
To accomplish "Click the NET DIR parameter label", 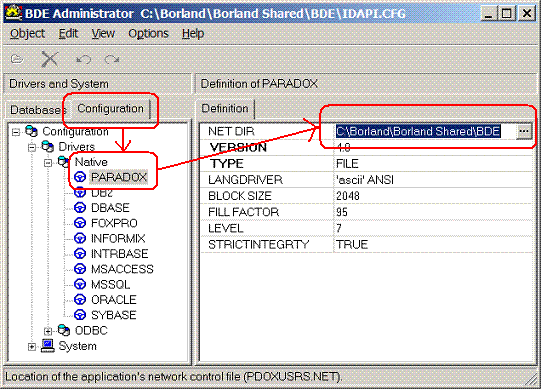I will pos(231,132).
